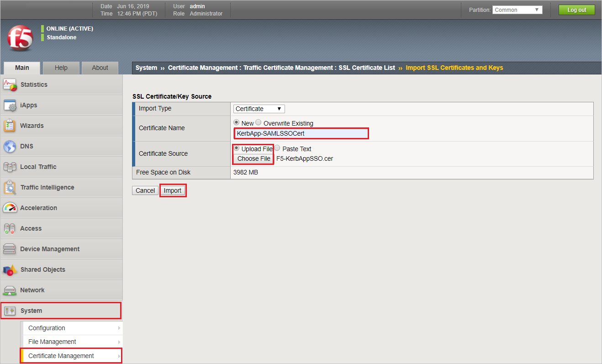Click the Acceleration gauge icon

(10, 208)
